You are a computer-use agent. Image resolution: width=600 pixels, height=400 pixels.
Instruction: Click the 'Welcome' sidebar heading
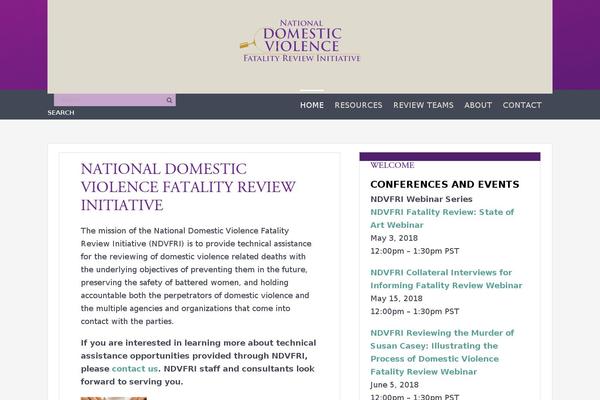pyautogui.click(x=392, y=165)
